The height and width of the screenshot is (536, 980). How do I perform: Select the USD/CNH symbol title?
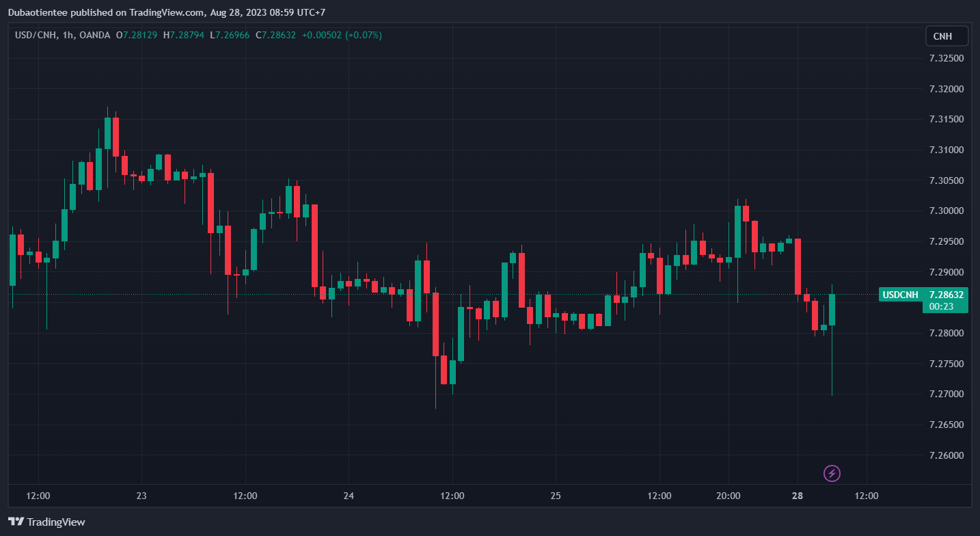click(x=40, y=35)
